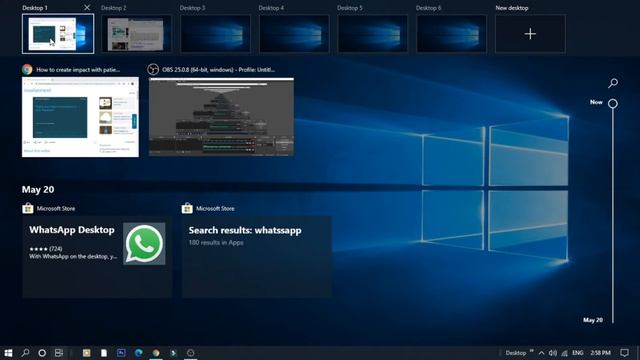Screen dimensions: 640x360
Task: Toggle the Task View button on the taskbar
Action: 59,353
